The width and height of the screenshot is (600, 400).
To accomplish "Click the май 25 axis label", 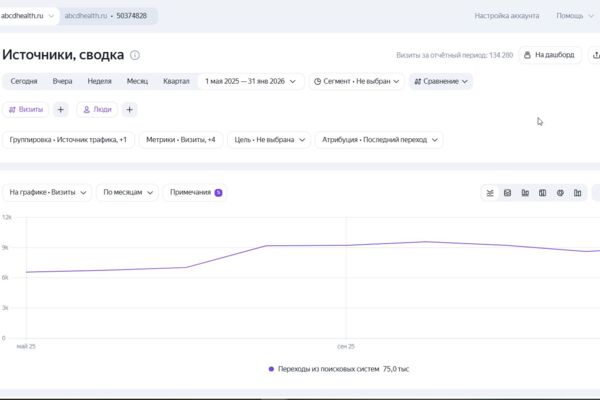I will (x=26, y=346).
